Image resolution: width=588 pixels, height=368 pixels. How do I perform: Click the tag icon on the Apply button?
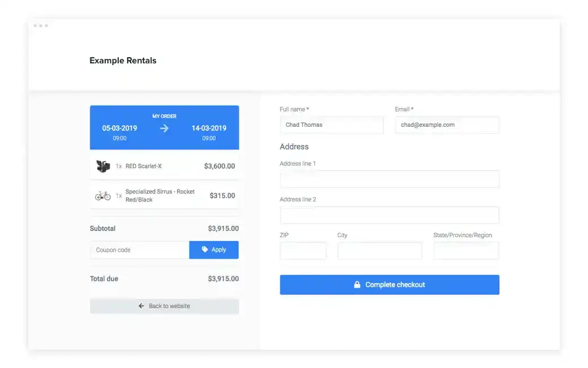pos(204,250)
